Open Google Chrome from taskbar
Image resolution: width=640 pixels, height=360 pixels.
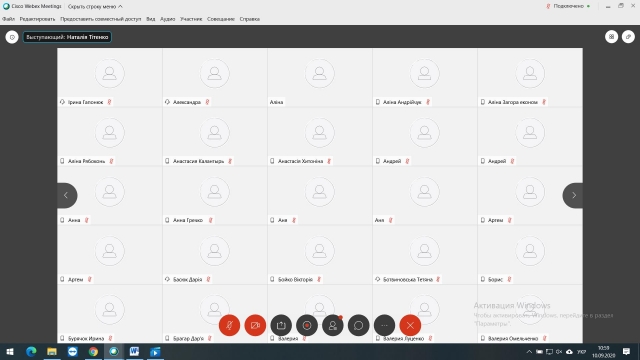pyautogui.click(x=93, y=351)
